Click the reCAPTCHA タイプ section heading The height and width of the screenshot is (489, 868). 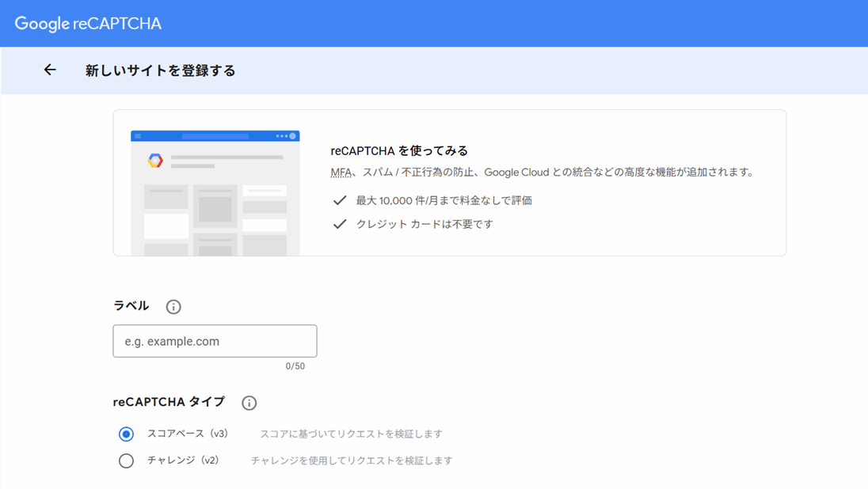(169, 402)
